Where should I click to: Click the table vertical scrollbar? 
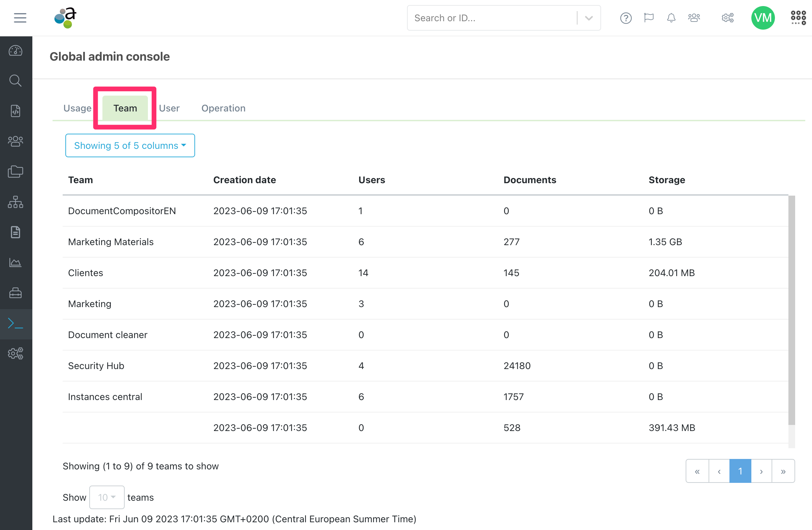(792, 310)
